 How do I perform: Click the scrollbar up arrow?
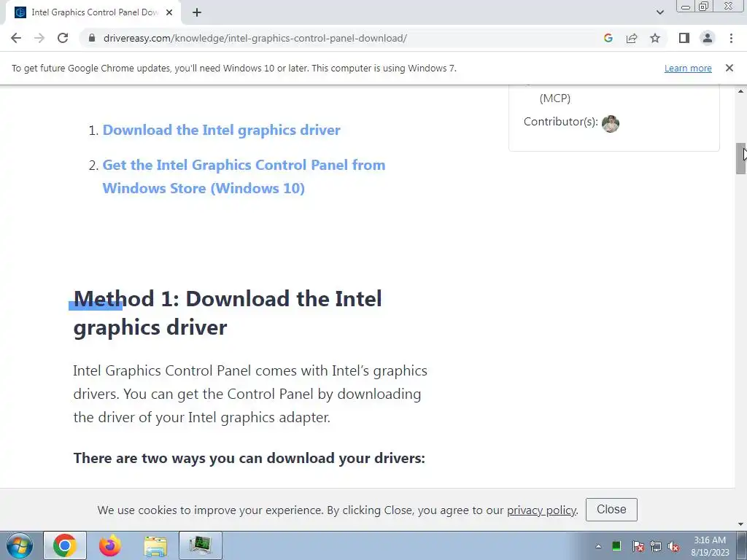pos(741,90)
